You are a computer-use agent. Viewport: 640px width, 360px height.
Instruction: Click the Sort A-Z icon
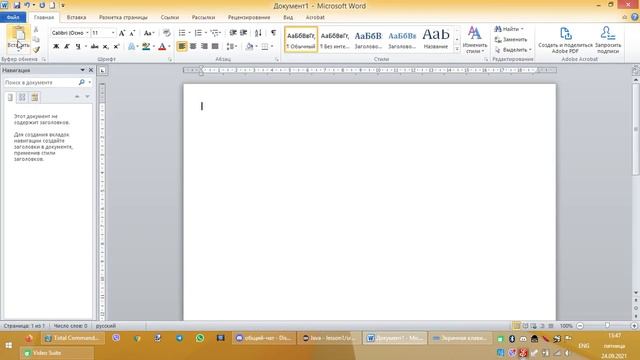pyautogui.click(x=258, y=33)
